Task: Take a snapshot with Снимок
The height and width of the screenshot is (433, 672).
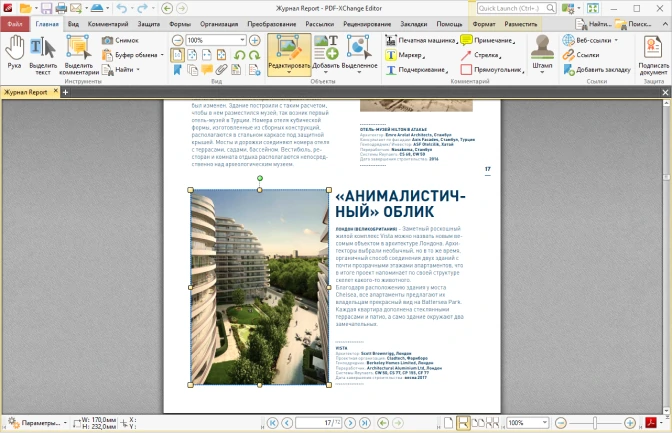Action: point(120,40)
